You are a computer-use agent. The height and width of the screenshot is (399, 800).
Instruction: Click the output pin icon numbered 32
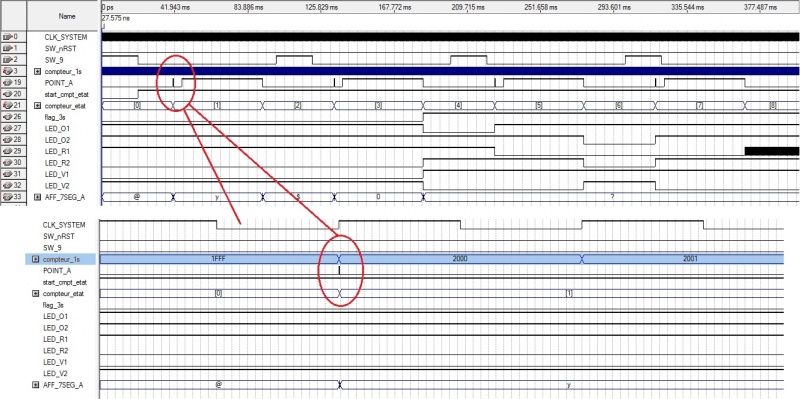(x=7, y=185)
